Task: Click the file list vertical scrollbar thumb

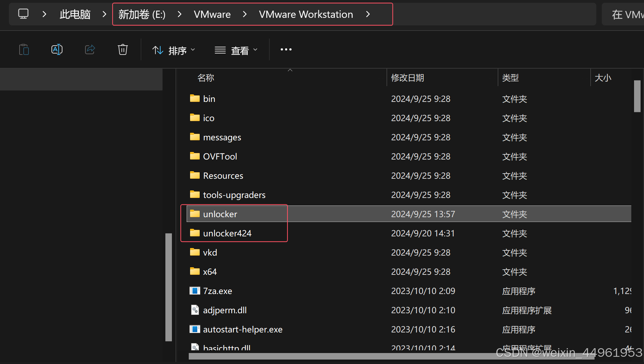Action: click(x=637, y=96)
